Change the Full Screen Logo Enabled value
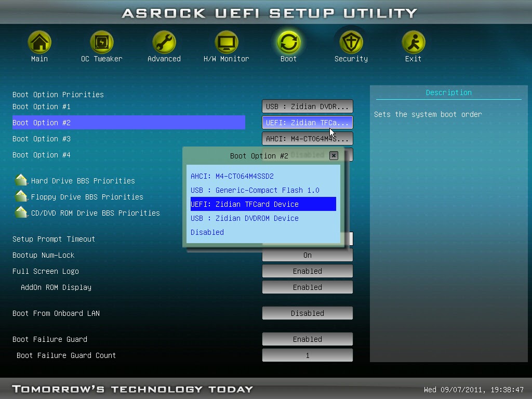The width and height of the screenshot is (532, 399). click(308, 271)
